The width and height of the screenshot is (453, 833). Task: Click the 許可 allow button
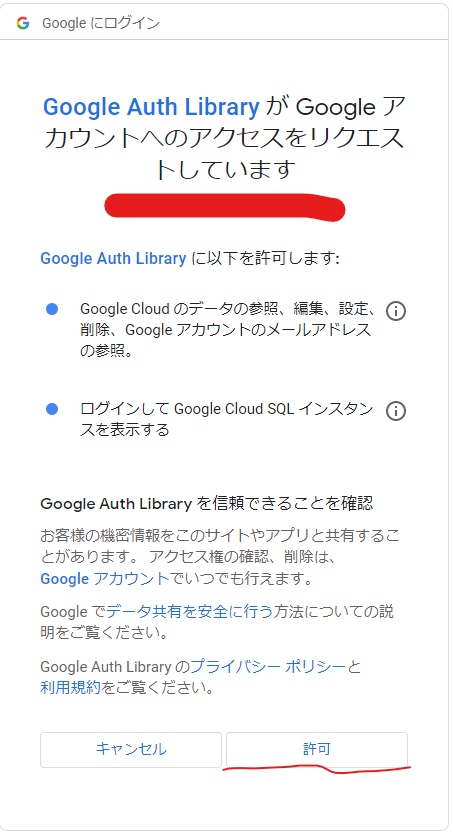pyautogui.click(x=317, y=749)
